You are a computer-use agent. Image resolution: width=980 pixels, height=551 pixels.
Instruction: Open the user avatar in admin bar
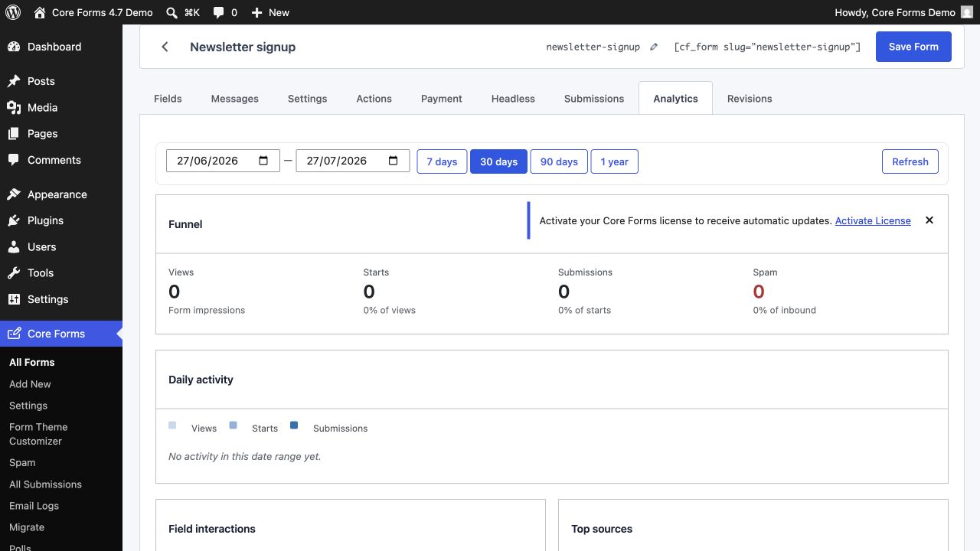pyautogui.click(x=967, y=12)
